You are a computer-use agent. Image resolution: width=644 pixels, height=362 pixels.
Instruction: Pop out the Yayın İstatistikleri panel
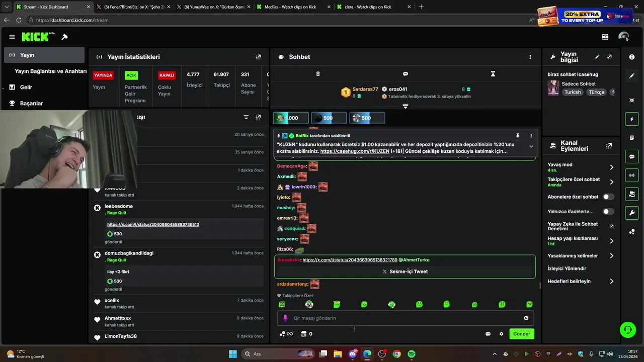[x=258, y=57]
